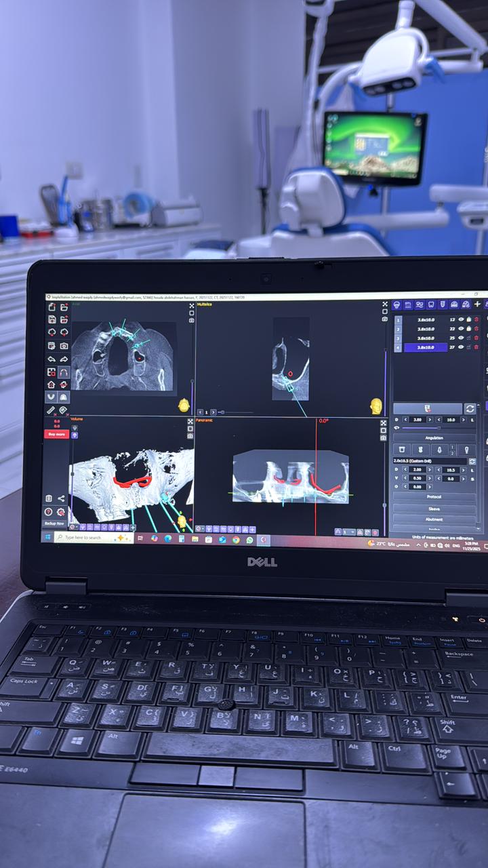Click the implant opacity slider
Viewport: 488px width, 868px height.
(x=420, y=428)
